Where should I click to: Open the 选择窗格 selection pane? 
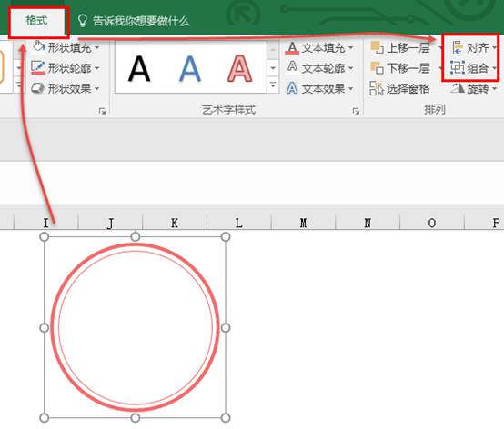[x=400, y=88]
